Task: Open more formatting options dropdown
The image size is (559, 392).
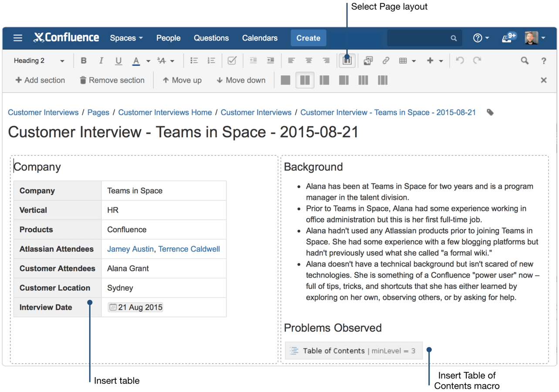Action: tap(166, 61)
